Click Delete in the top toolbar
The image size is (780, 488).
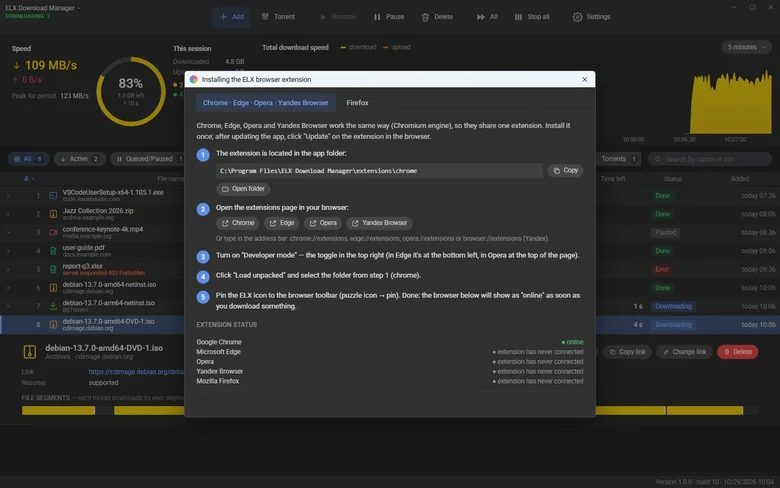click(437, 17)
